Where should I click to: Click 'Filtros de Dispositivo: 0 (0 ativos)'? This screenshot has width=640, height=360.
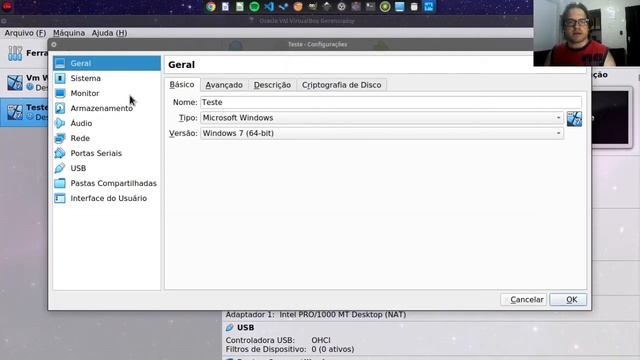click(x=290, y=349)
